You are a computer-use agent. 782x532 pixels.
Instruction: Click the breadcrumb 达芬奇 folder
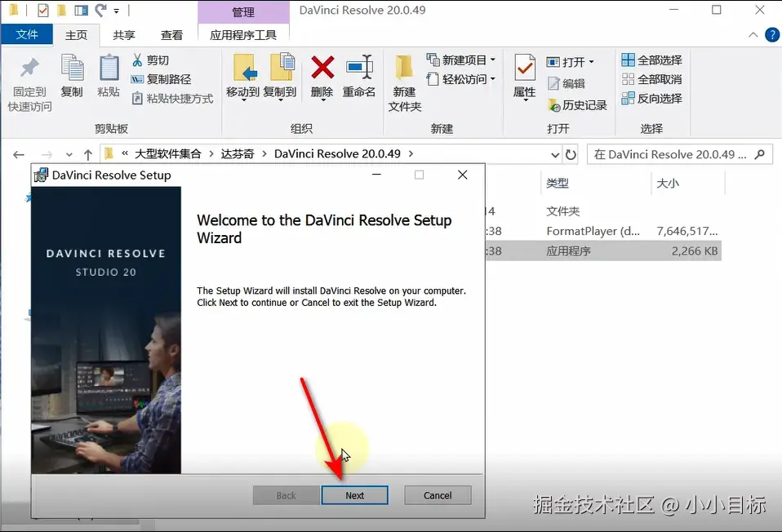[238, 153]
